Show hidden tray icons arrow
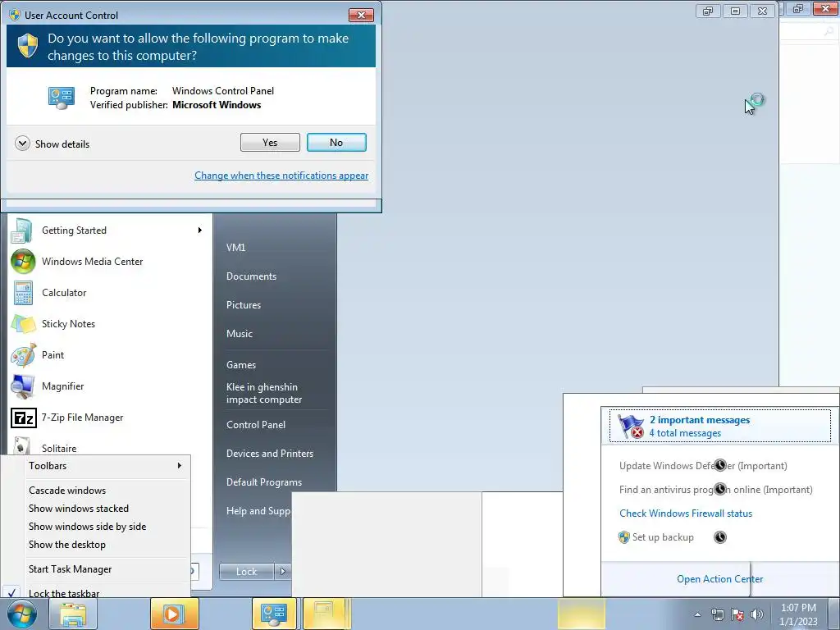840x630 pixels. 697,614
